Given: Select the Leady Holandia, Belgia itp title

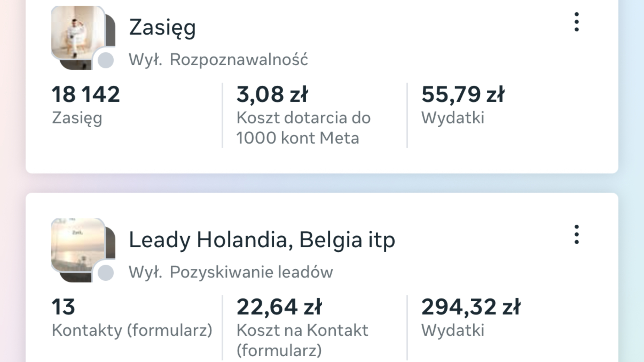Looking at the screenshot, I should tap(262, 240).
